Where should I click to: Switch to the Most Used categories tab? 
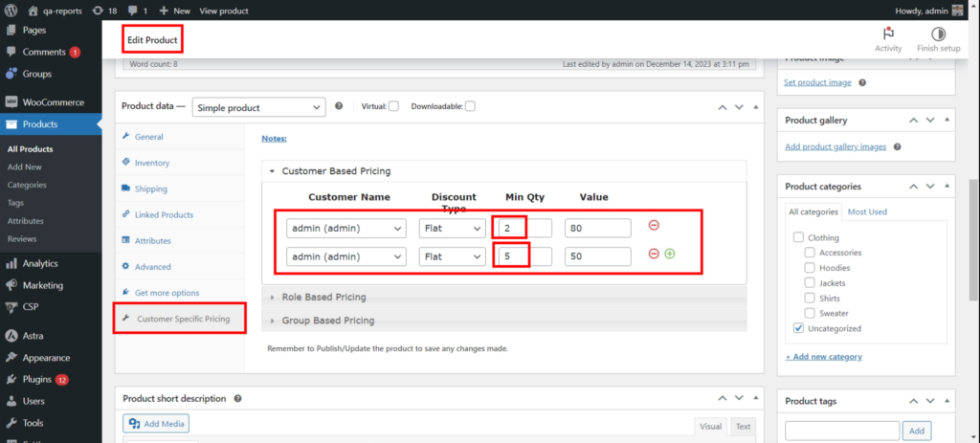[867, 211]
